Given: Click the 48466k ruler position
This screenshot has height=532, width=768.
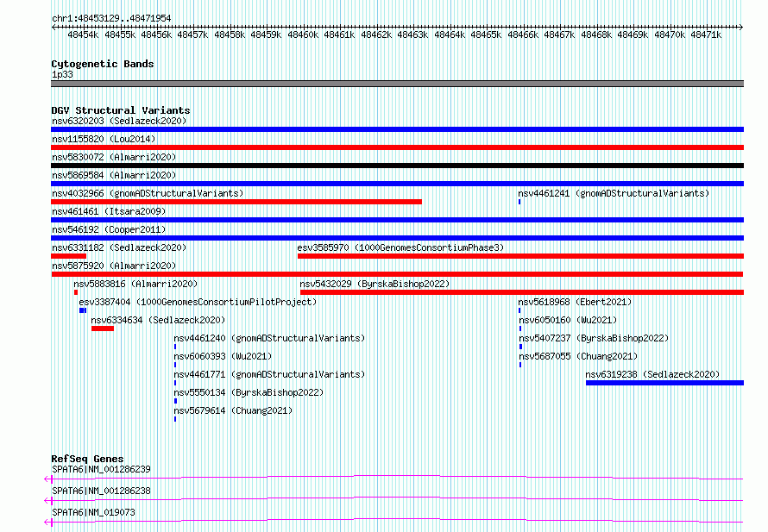Looking at the screenshot, I should pos(523,34).
